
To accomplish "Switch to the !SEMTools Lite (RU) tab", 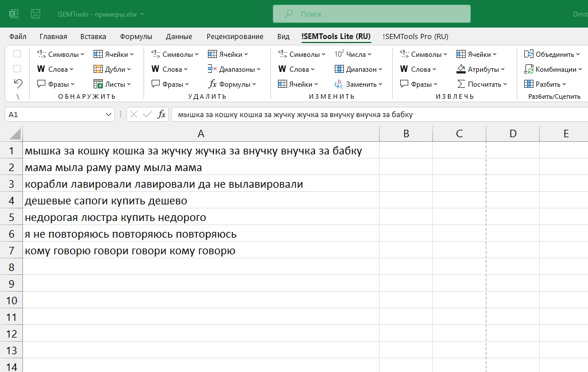I will 335,36.
